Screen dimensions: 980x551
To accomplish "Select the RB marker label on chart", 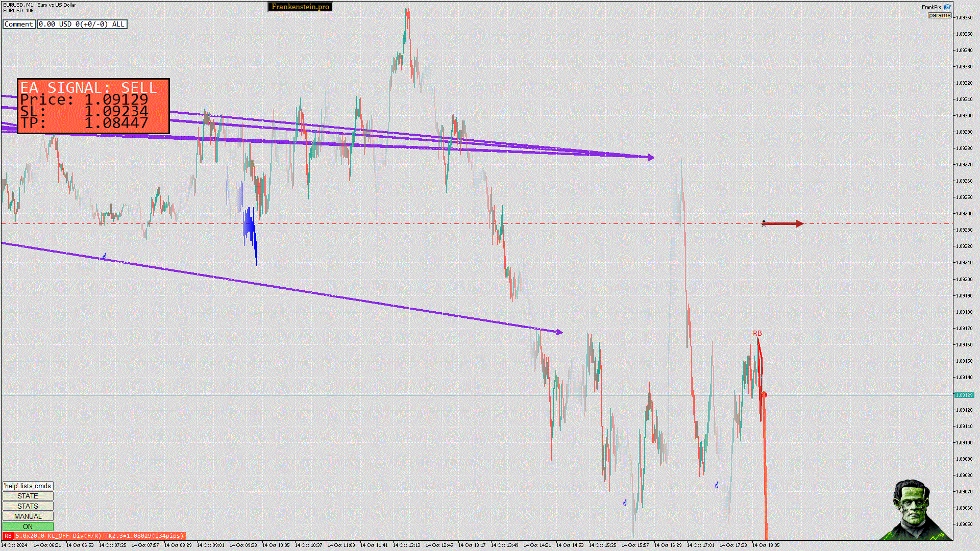I will (757, 333).
